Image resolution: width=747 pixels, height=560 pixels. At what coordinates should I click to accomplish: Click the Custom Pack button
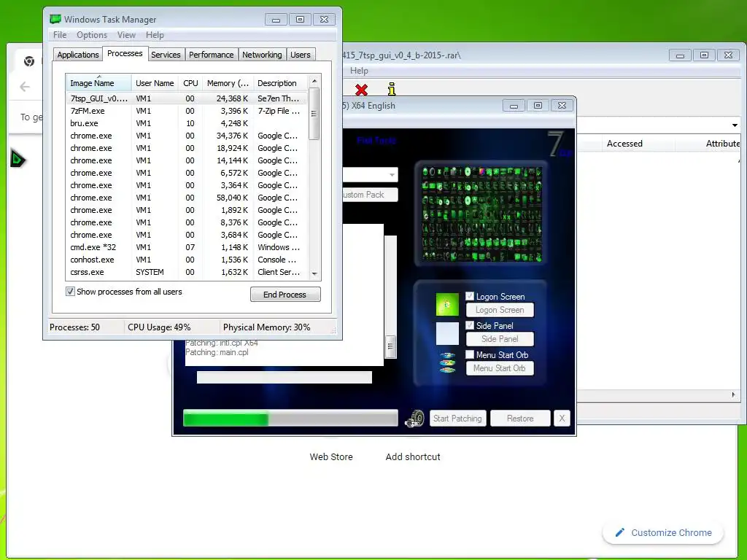click(x=370, y=195)
